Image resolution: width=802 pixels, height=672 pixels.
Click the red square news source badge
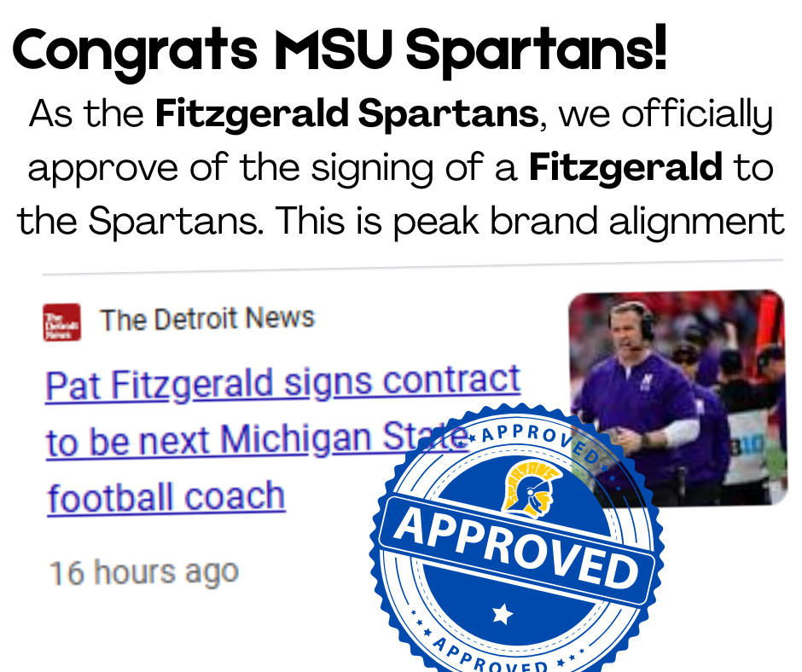click(x=61, y=322)
